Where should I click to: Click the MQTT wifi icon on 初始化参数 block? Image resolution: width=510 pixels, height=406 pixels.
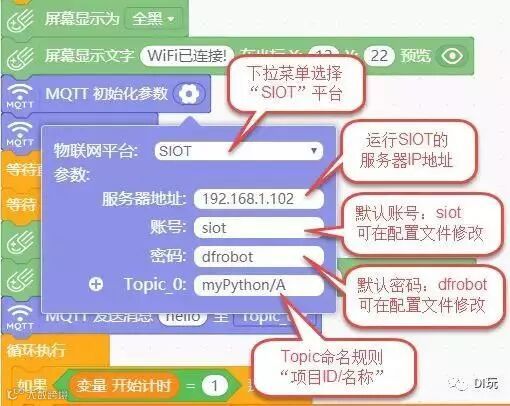20,95
